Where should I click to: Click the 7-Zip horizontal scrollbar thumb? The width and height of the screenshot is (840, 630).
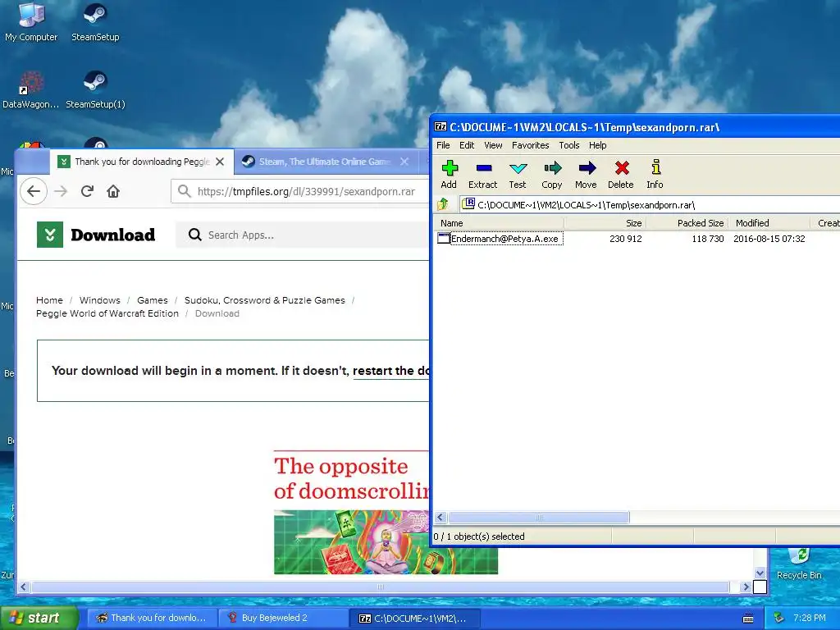click(x=539, y=518)
